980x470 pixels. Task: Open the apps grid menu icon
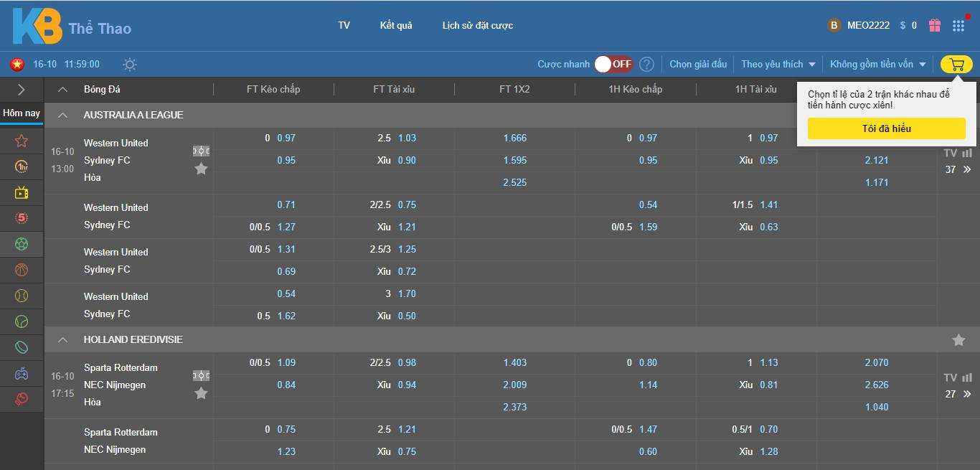[958, 26]
